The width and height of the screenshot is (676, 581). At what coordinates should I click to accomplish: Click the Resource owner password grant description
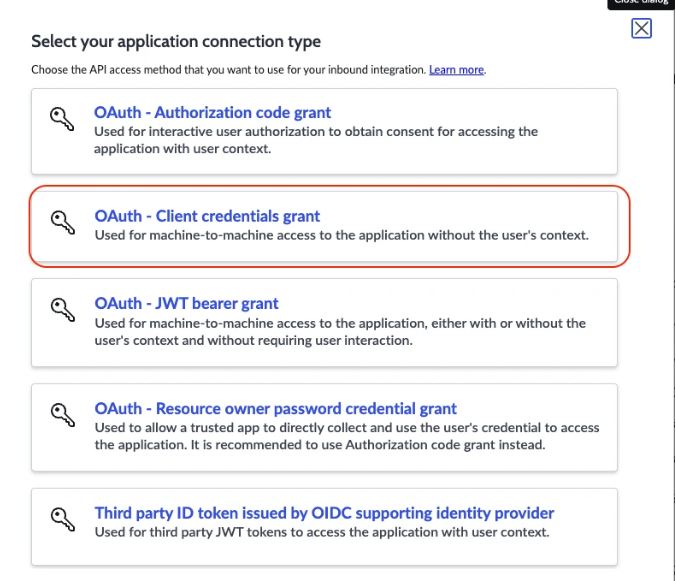(x=346, y=436)
